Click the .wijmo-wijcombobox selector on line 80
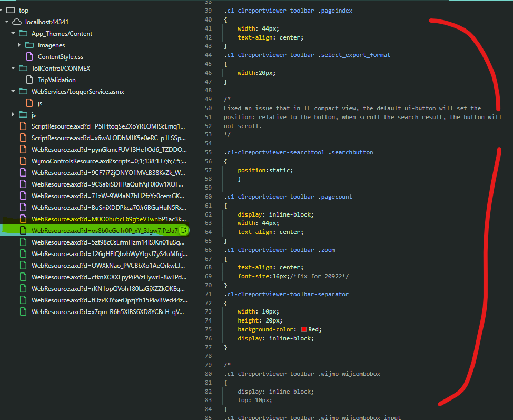The width and height of the screenshot is (513, 420). pos(349,374)
